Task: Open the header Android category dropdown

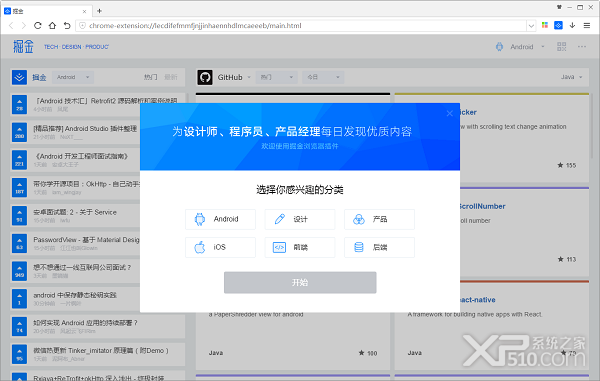Action: point(520,47)
